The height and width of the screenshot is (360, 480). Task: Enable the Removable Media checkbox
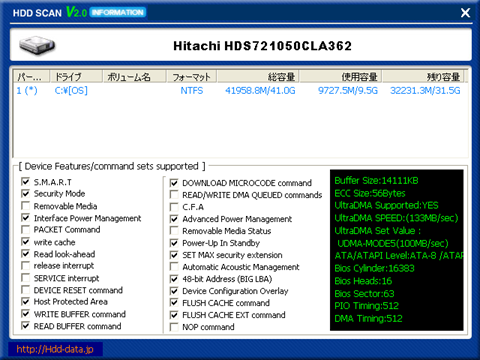click(25, 206)
